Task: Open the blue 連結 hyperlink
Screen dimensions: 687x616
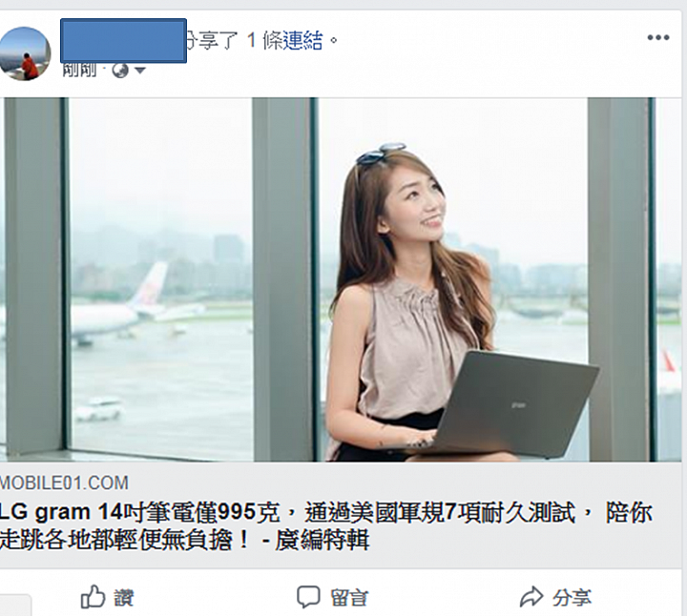Action: coord(302,41)
